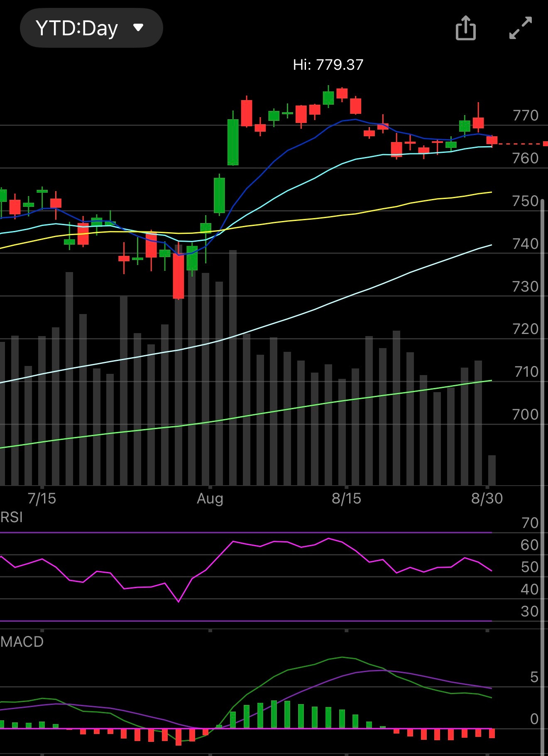Click the 730 price axis label
548x756 pixels.
pyautogui.click(x=526, y=287)
